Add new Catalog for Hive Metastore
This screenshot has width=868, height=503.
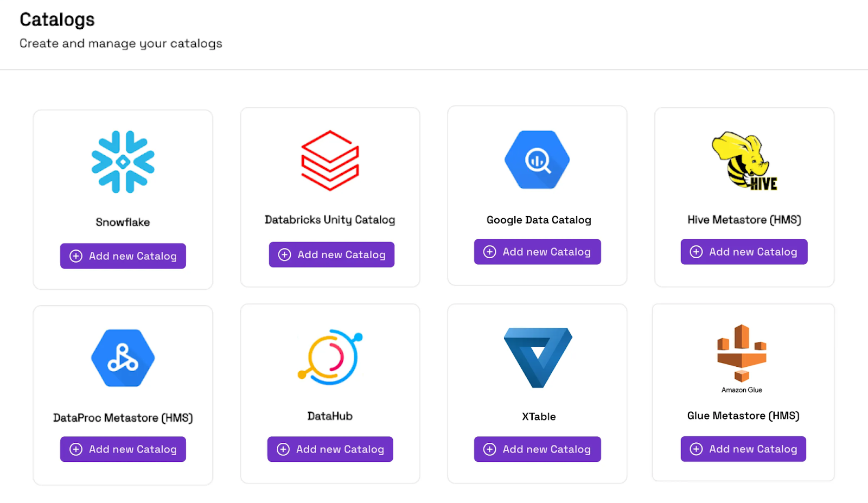pyautogui.click(x=744, y=252)
